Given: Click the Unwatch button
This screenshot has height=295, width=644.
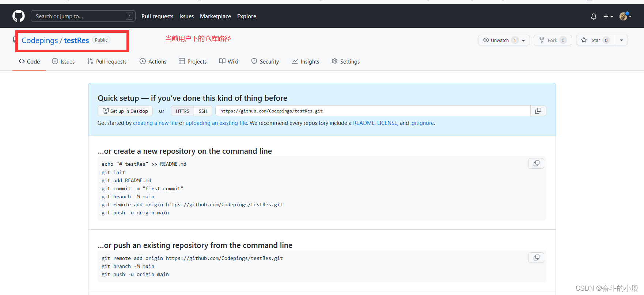Looking at the screenshot, I should pyautogui.click(x=504, y=40).
